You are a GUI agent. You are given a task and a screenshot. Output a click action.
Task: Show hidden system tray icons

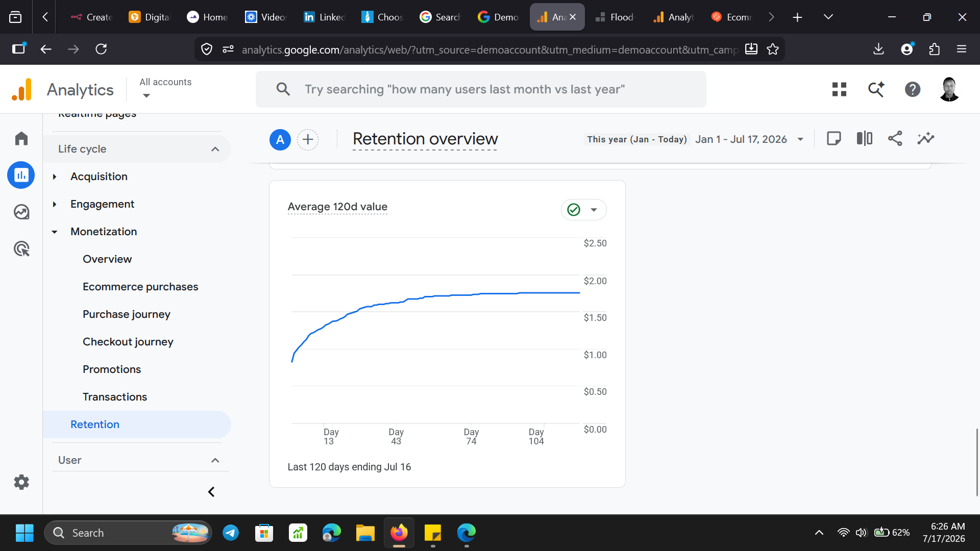819,533
